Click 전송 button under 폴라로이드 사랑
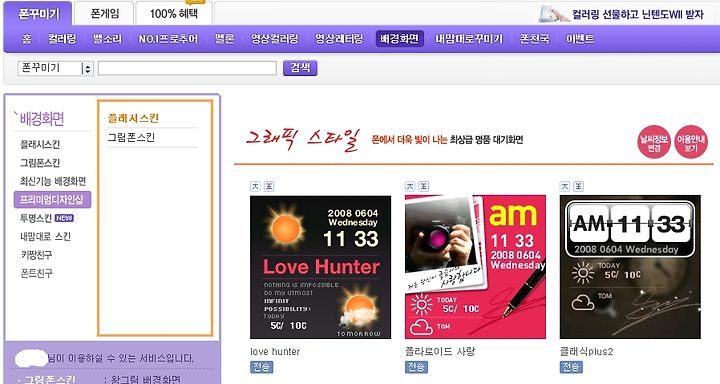Screen dimensions: 720x384 point(416,367)
